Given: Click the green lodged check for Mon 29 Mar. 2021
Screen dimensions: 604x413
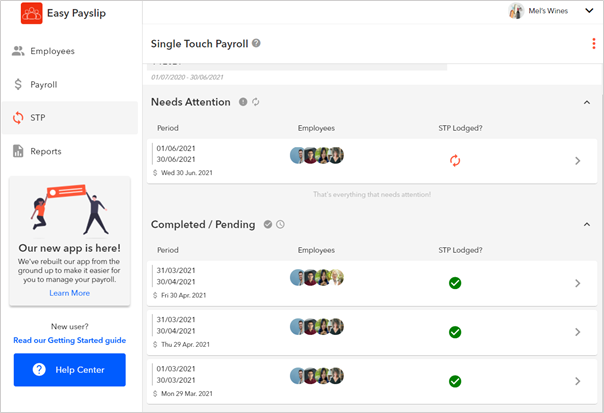Looking at the screenshot, I should (x=455, y=381).
